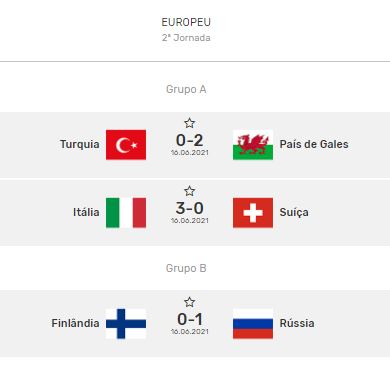This screenshot has height=386, width=390.
Task: Favorite the Itália vs Suíça match star
Action: point(189,191)
